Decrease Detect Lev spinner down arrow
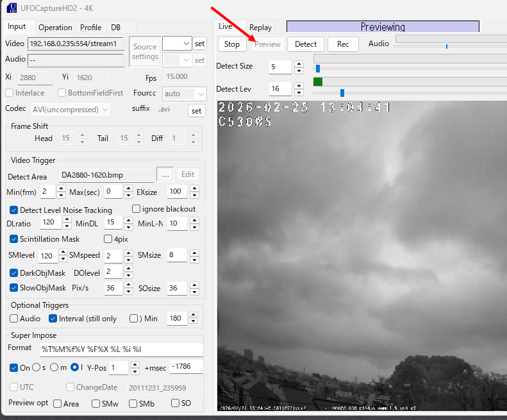Screen dimensions: 507x420 [x=298, y=92]
